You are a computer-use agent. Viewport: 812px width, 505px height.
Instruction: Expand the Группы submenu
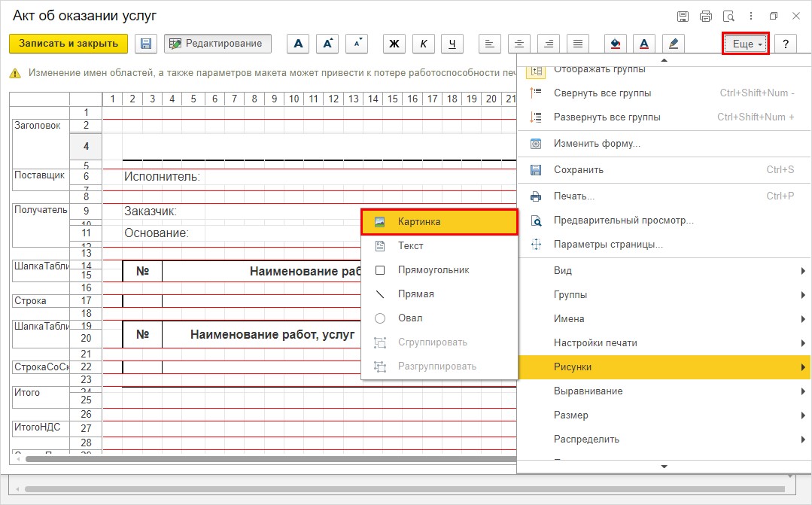point(664,295)
